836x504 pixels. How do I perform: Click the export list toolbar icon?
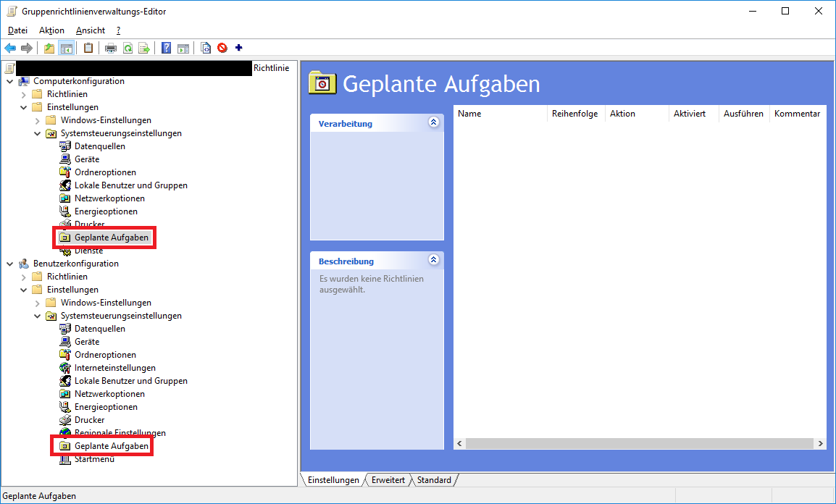coord(144,49)
